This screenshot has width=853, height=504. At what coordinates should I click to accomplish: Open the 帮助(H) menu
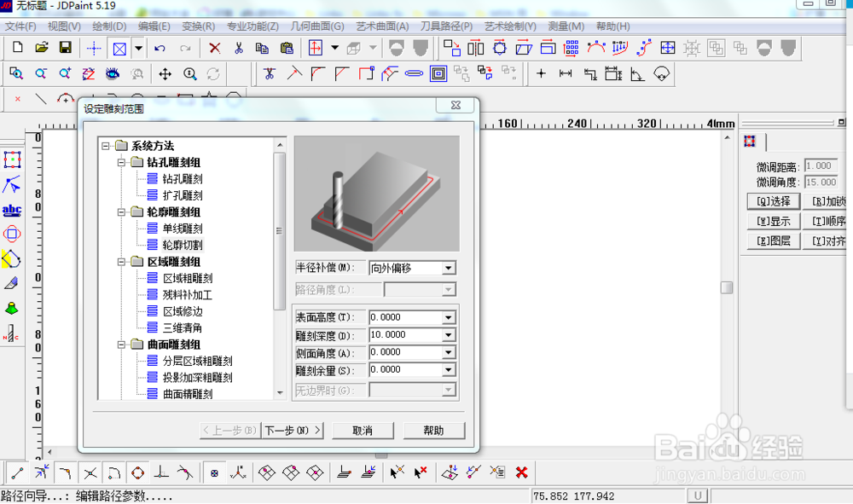613,26
